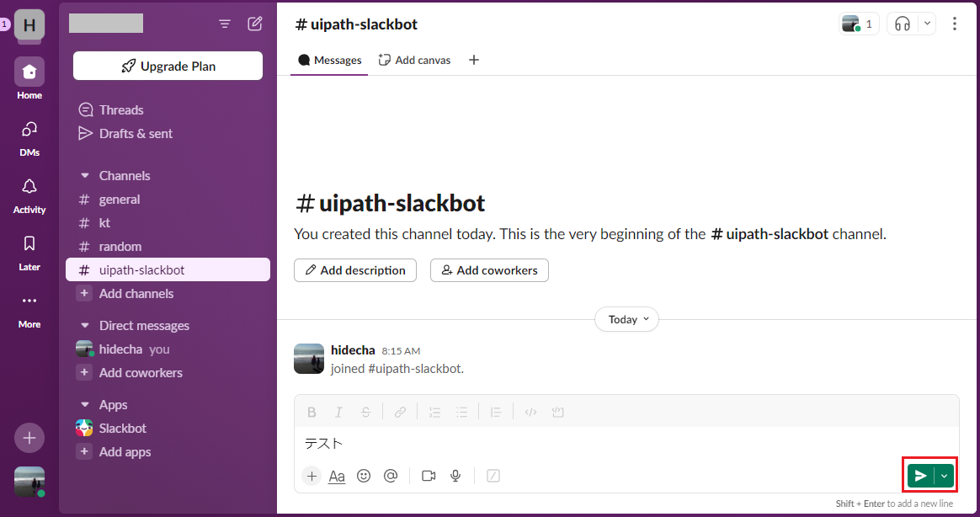Viewport: 980px width, 517px height.
Task: Click the hidecha sender name
Action: (x=353, y=350)
